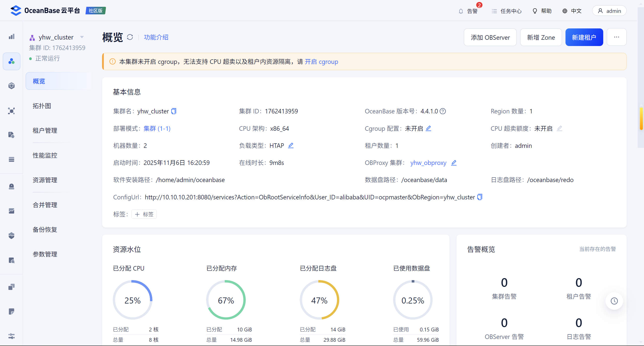Select 备份恢复 from the sidebar
Viewport: 644px width, 346px height.
(x=45, y=229)
